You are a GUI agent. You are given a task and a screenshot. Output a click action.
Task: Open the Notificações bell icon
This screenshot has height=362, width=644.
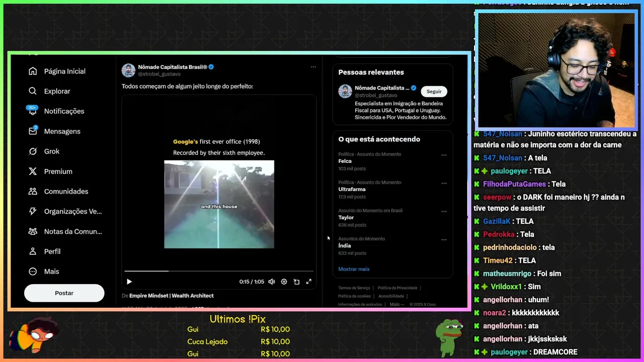(33, 111)
